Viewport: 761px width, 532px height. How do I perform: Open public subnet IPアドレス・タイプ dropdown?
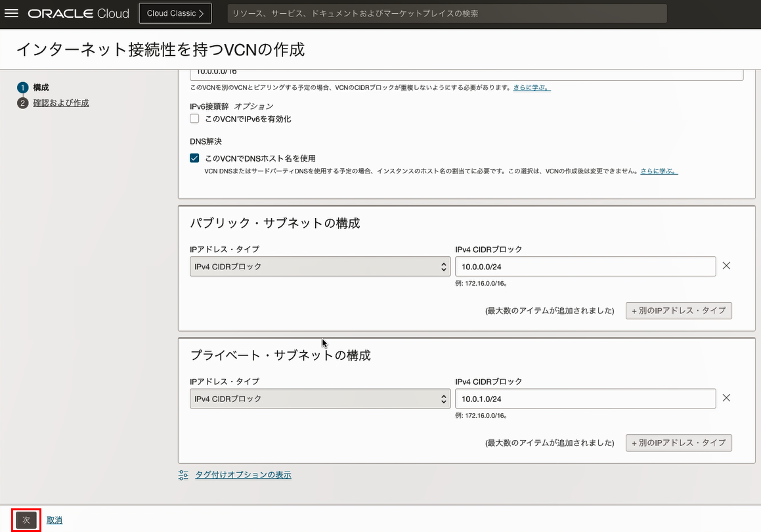pyautogui.click(x=319, y=266)
